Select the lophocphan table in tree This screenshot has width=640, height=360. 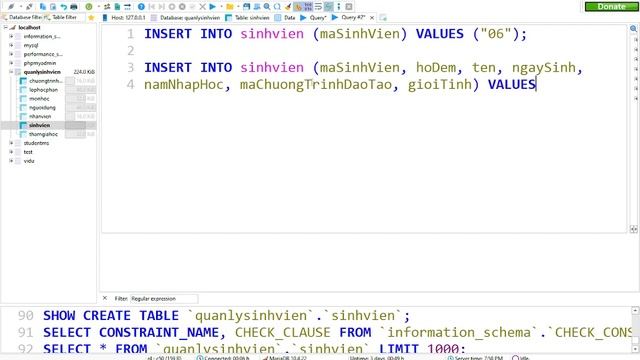(43, 90)
